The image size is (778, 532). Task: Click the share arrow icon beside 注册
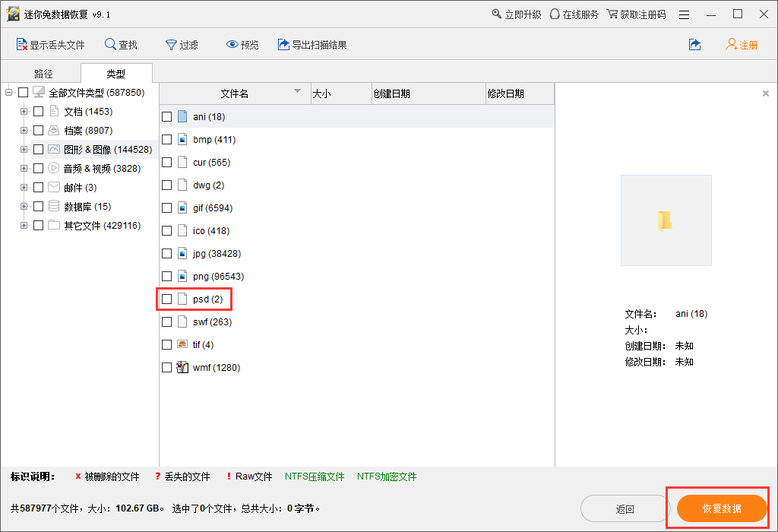click(695, 45)
